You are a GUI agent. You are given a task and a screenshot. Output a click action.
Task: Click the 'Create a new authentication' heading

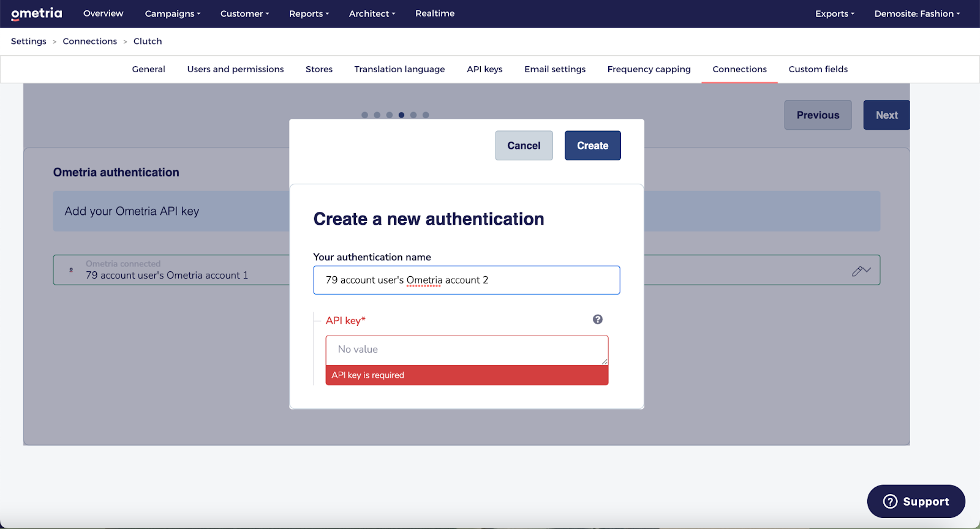[429, 219]
